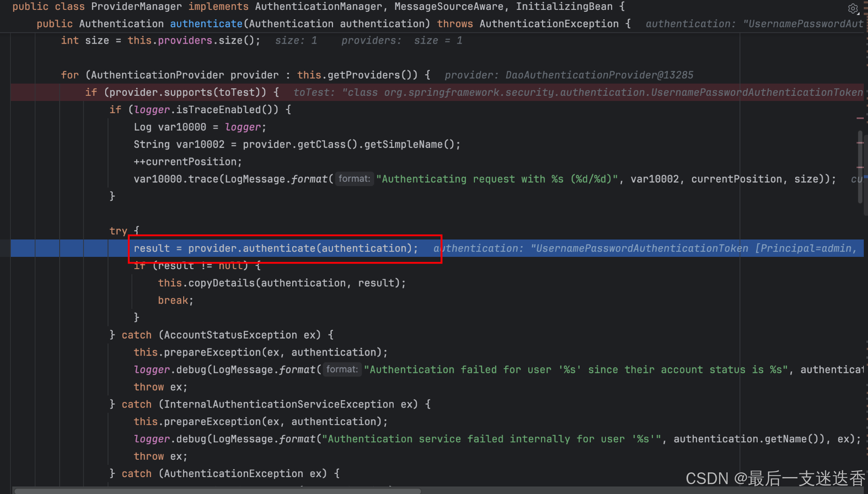Click AuthenticationManager in the implements list
868x494 pixels.
[x=318, y=7]
